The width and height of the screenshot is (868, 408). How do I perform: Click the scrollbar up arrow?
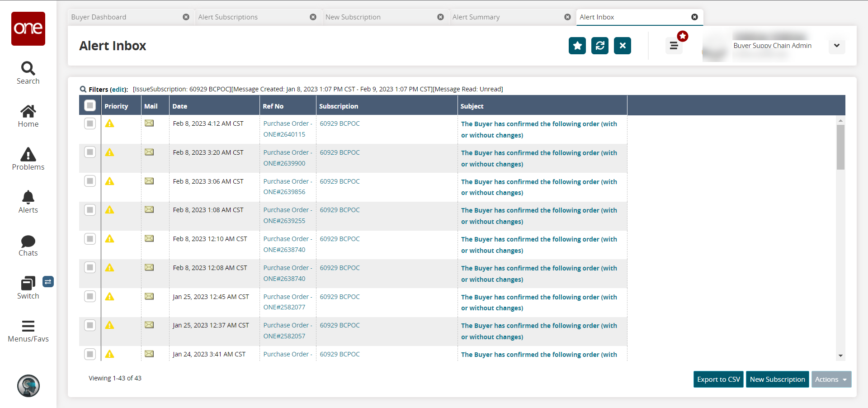point(840,121)
